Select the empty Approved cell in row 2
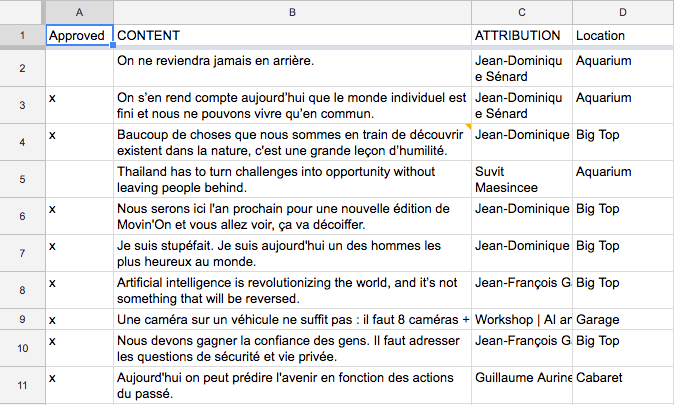674x405 pixels. [x=80, y=68]
